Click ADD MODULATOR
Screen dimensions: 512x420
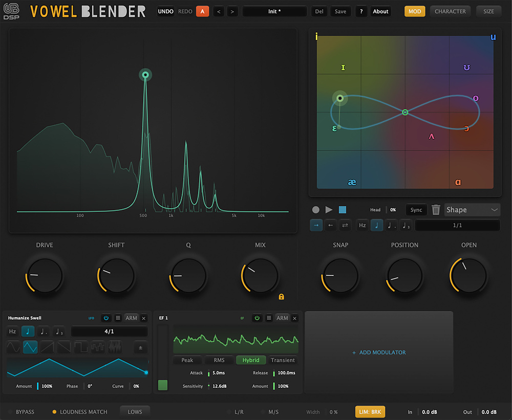pos(379,352)
